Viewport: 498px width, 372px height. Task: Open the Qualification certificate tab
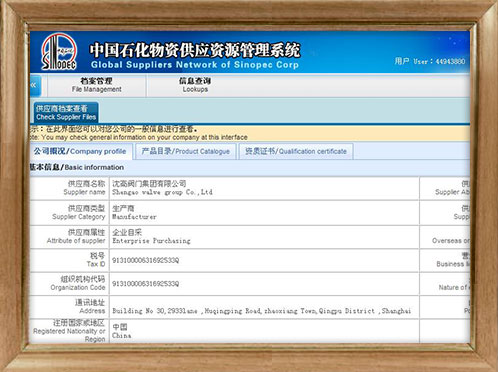[x=296, y=151]
